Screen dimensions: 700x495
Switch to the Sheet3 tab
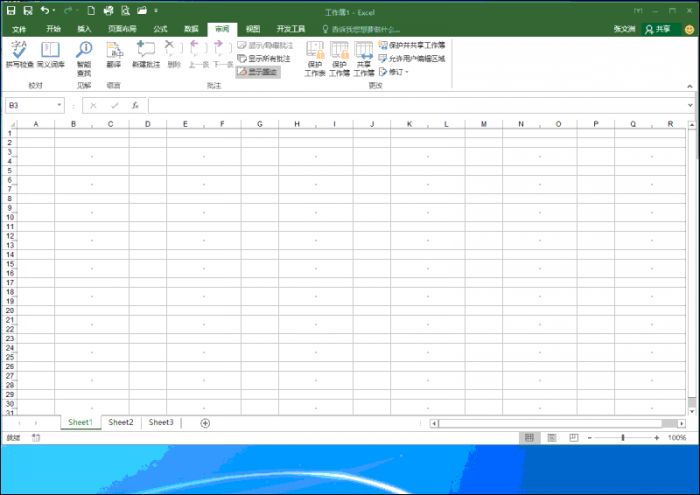tap(161, 422)
